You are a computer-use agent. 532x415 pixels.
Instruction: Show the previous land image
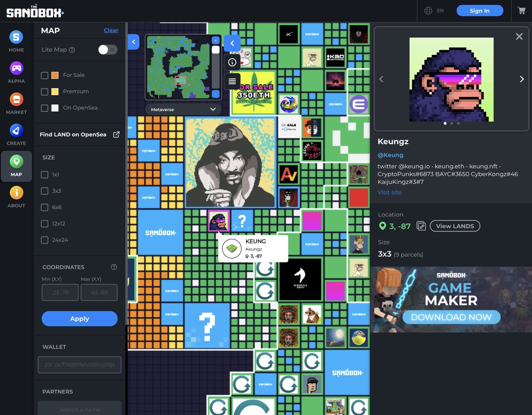pos(381,79)
